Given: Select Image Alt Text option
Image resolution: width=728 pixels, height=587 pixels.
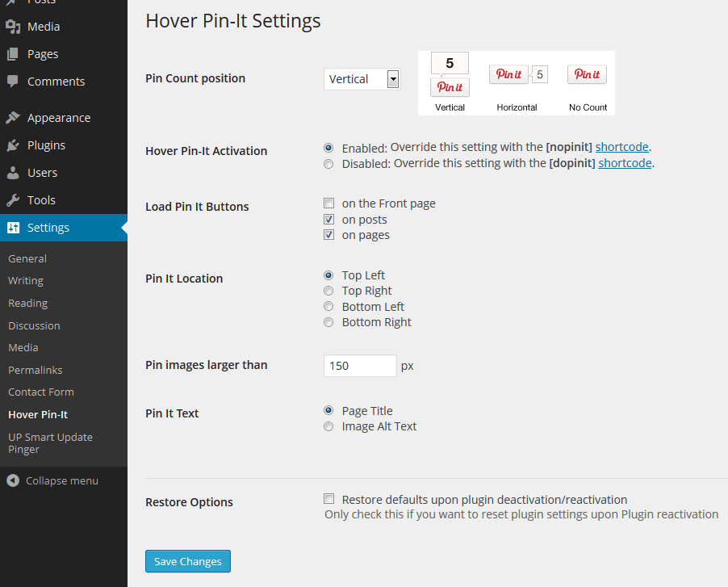Looking at the screenshot, I should click(328, 426).
